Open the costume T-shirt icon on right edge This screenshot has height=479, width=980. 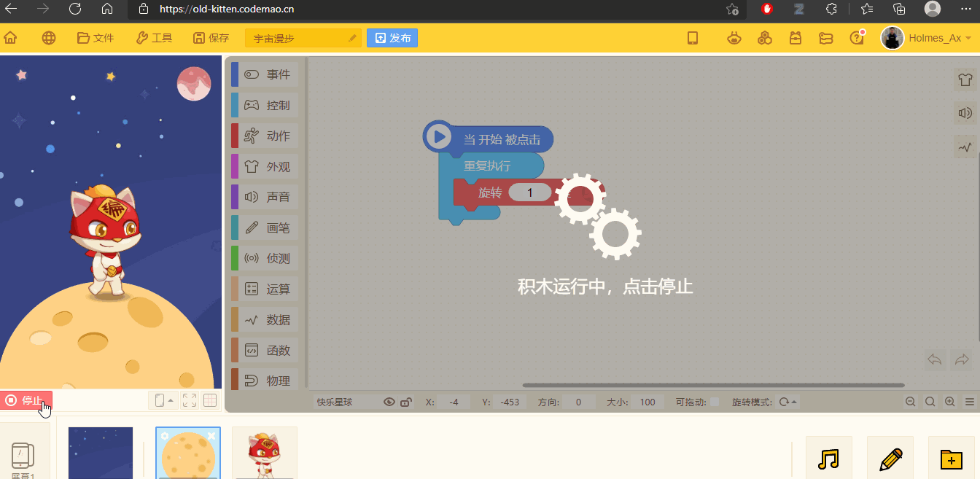click(x=965, y=79)
